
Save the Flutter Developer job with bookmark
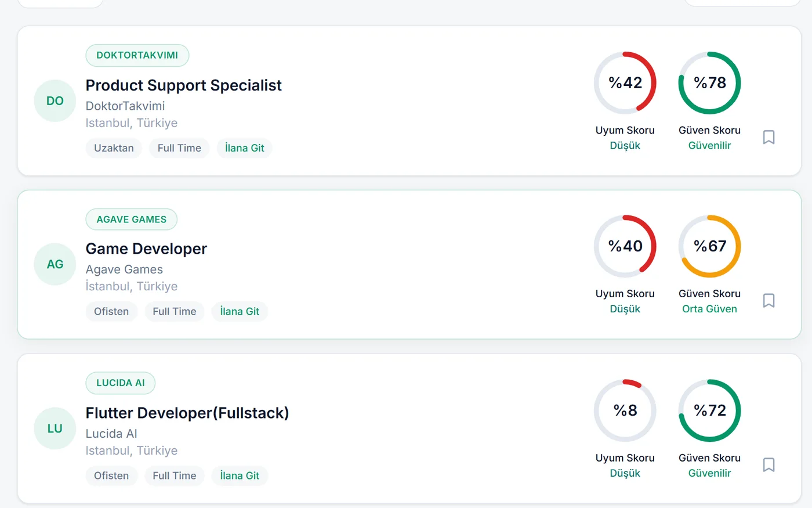click(768, 464)
